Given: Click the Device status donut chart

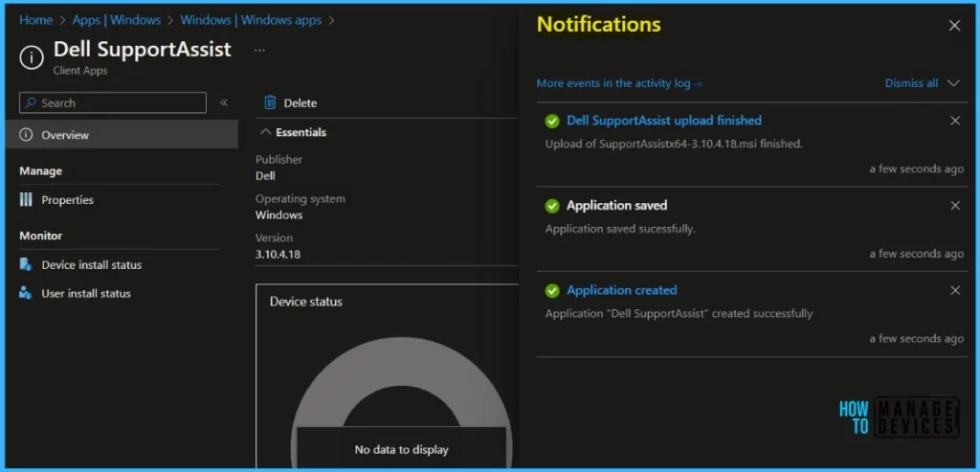Looking at the screenshot, I should (401, 403).
